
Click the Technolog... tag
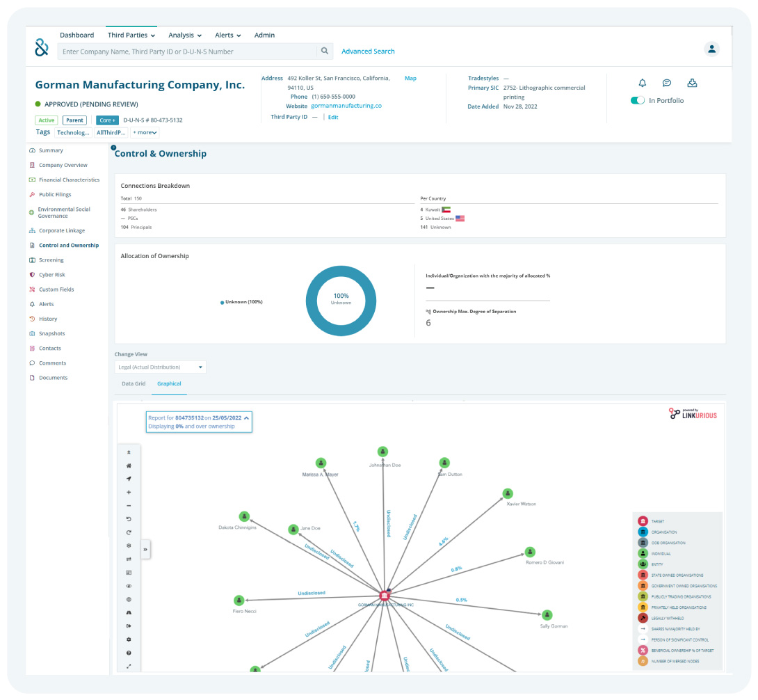coord(73,132)
